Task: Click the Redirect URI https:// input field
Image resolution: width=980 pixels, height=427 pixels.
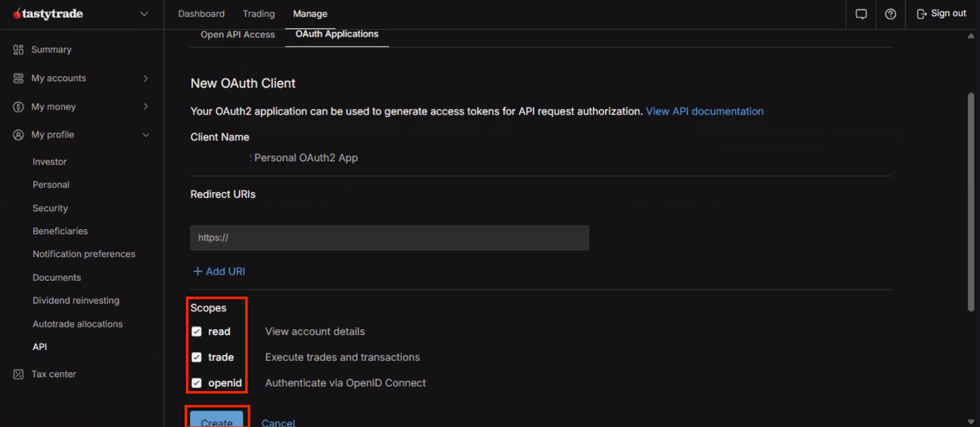Action: (390, 238)
